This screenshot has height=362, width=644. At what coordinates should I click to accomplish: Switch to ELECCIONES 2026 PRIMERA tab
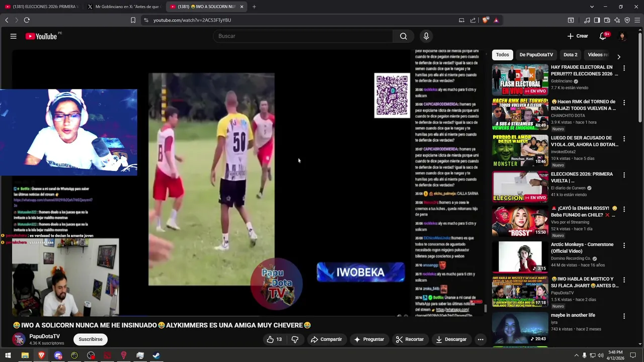point(42,7)
